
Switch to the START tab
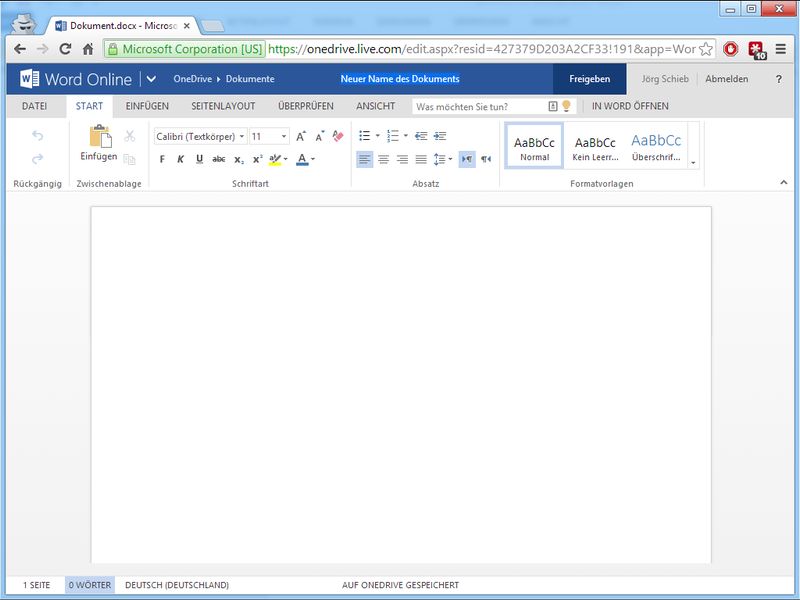click(x=89, y=106)
